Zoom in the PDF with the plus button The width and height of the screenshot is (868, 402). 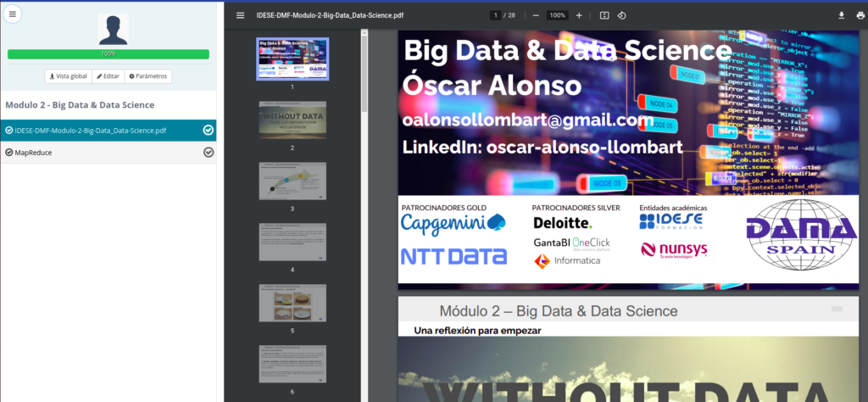[x=579, y=15]
